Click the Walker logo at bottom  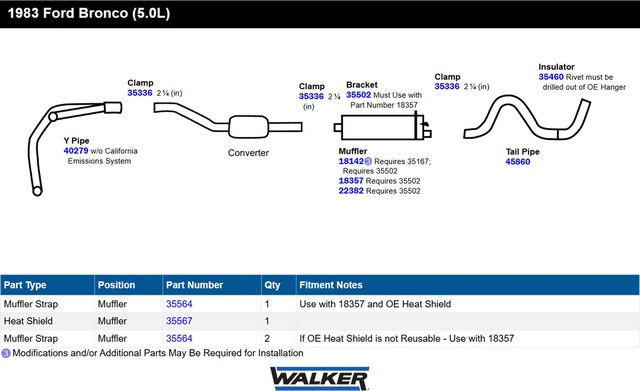[x=320, y=378]
